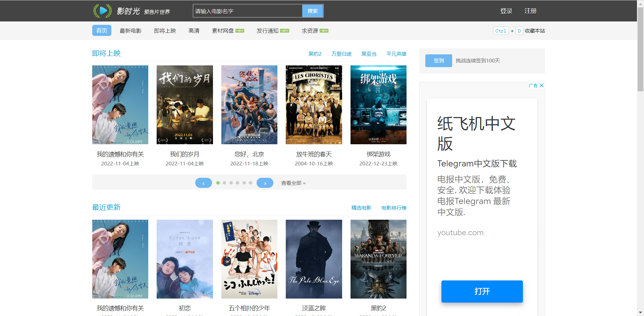Screen dimensions: 644x316
Task: Go to next carousel page arrow
Action: click(265, 183)
